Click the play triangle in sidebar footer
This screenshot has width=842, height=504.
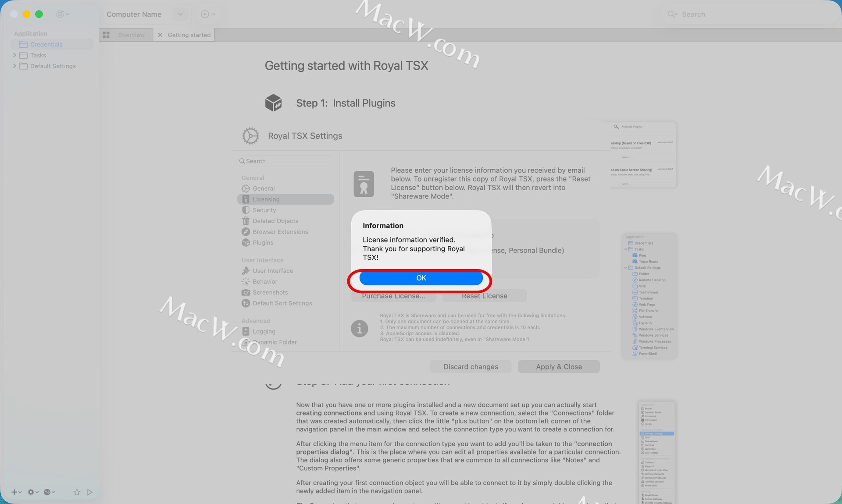(90, 492)
